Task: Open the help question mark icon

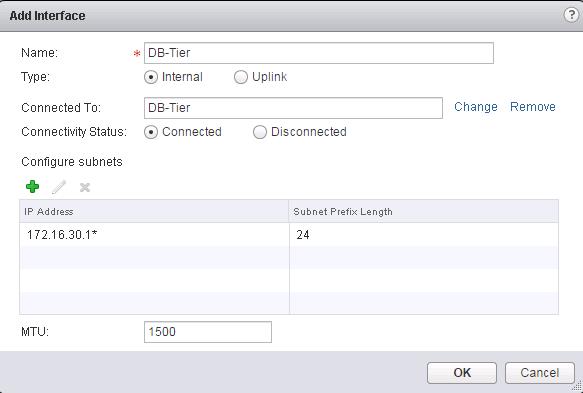Action: click(x=571, y=15)
